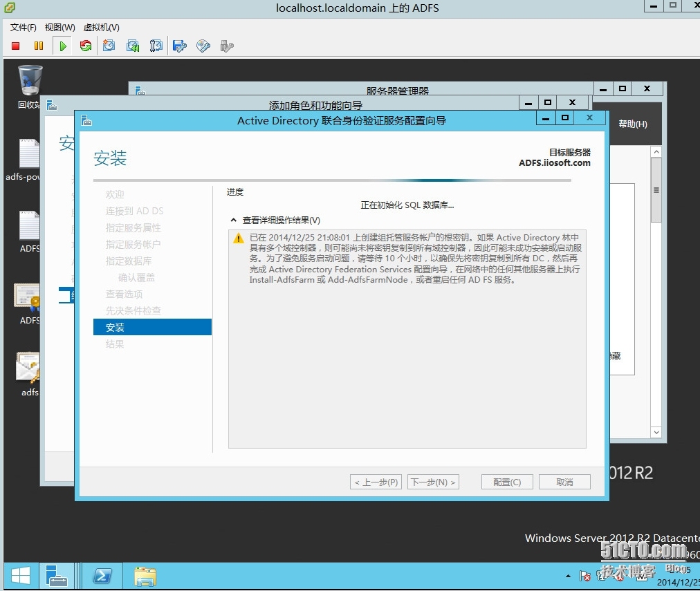Pause the virtual machine
This screenshot has width=700, height=591.
39,46
